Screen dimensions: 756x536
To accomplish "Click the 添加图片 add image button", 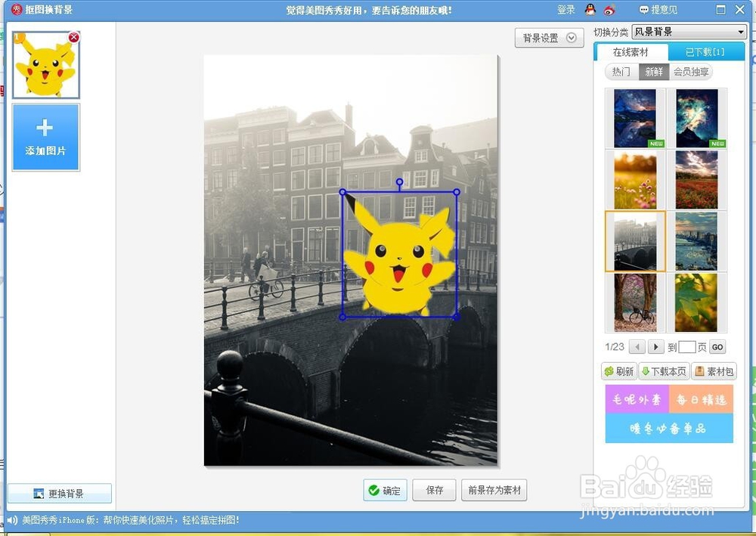I will click(x=46, y=138).
